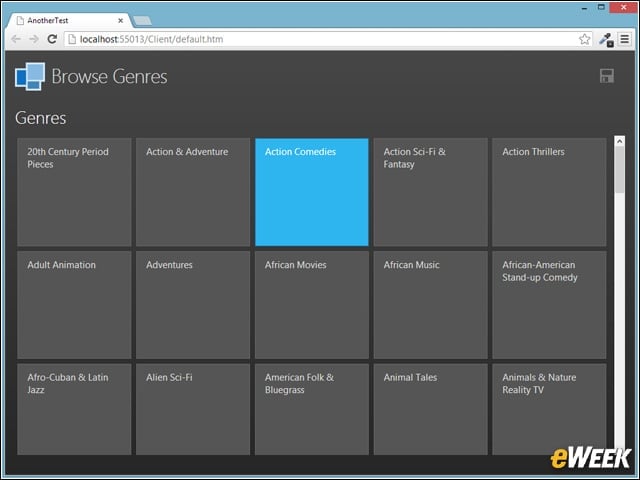Image resolution: width=640 pixels, height=480 pixels.
Task: Click the scrollbar up arrow in genres list
Action: coord(620,141)
